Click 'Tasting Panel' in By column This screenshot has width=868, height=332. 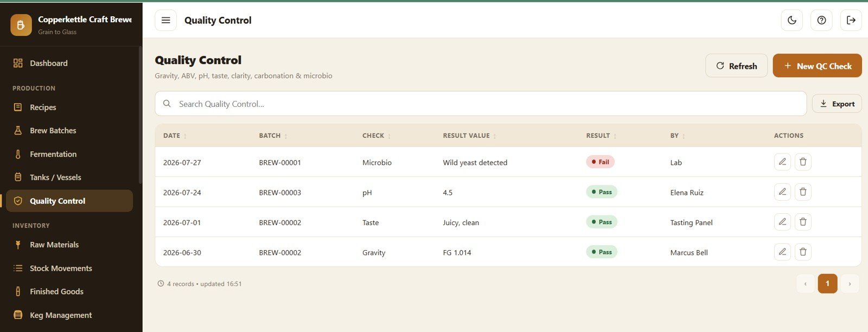tap(691, 222)
